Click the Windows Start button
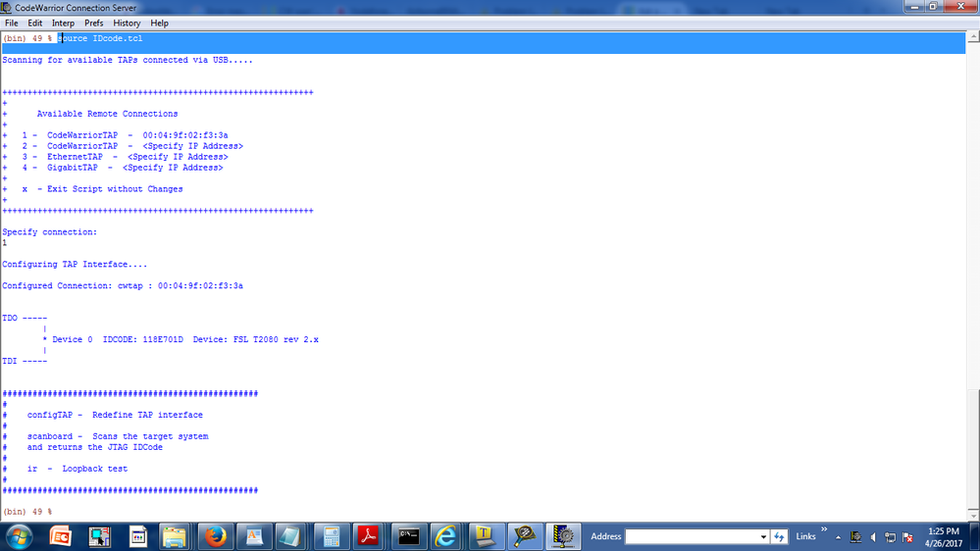This screenshot has width=980, height=551. click(19, 536)
